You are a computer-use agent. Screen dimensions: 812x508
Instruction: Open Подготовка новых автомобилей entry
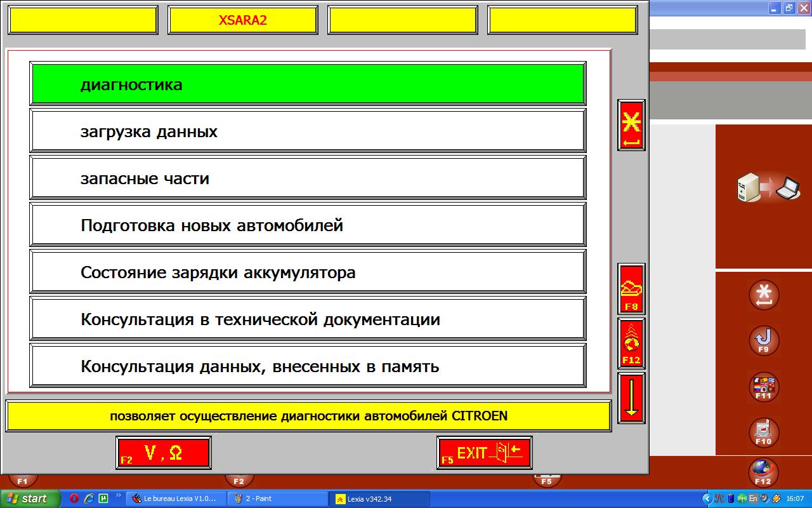(x=308, y=225)
